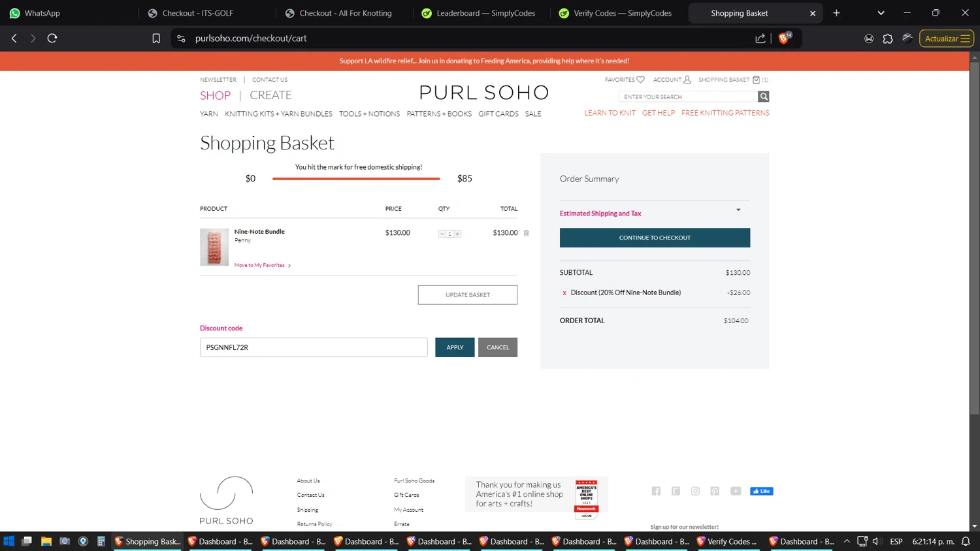Click the Facebook Like button
This screenshot has width=980, height=551.
[761, 491]
